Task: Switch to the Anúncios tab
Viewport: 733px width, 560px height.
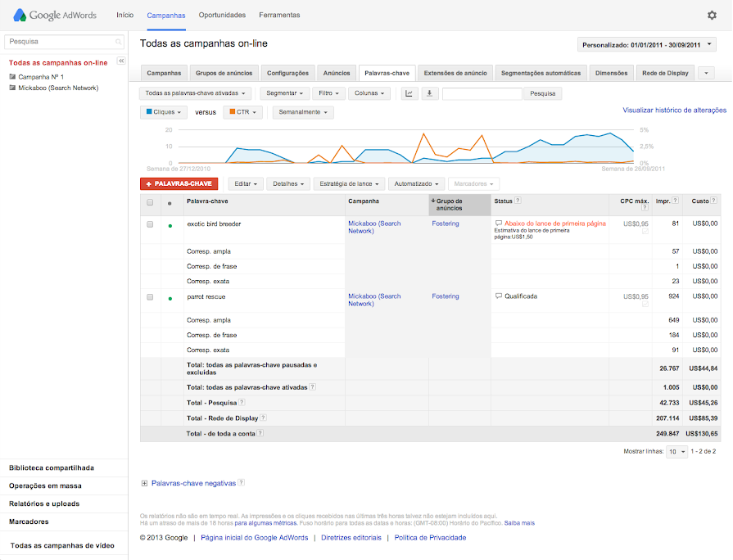Action: coord(337,73)
